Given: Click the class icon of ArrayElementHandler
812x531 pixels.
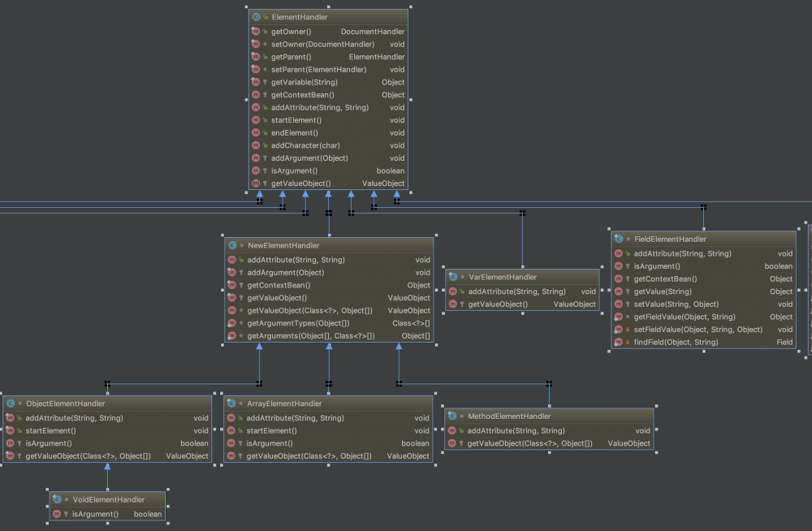Looking at the screenshot, I should click(x=231, y=404).
